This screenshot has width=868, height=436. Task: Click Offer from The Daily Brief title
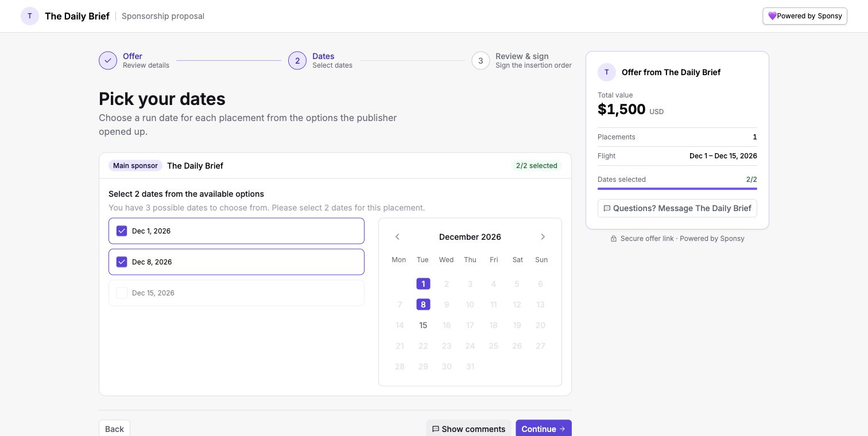pyautogui.click(x=671, y=72)
